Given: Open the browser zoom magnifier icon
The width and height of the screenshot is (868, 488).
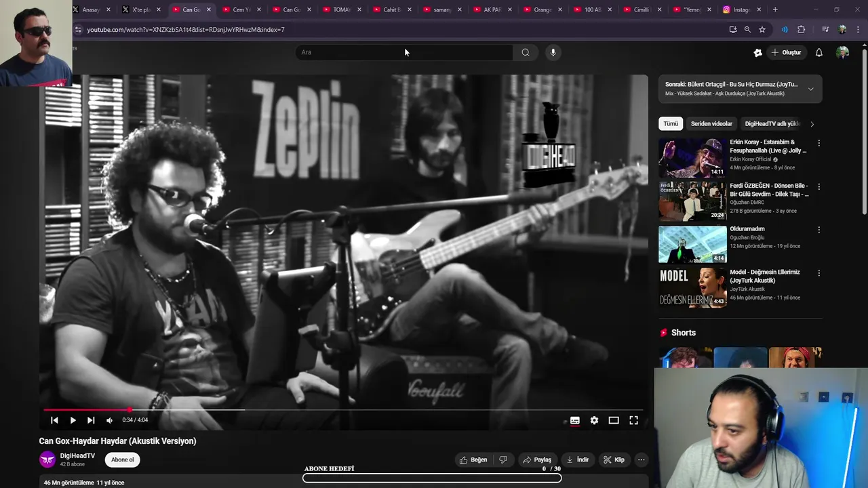Looking at the screenshot, I should point(747,30).
